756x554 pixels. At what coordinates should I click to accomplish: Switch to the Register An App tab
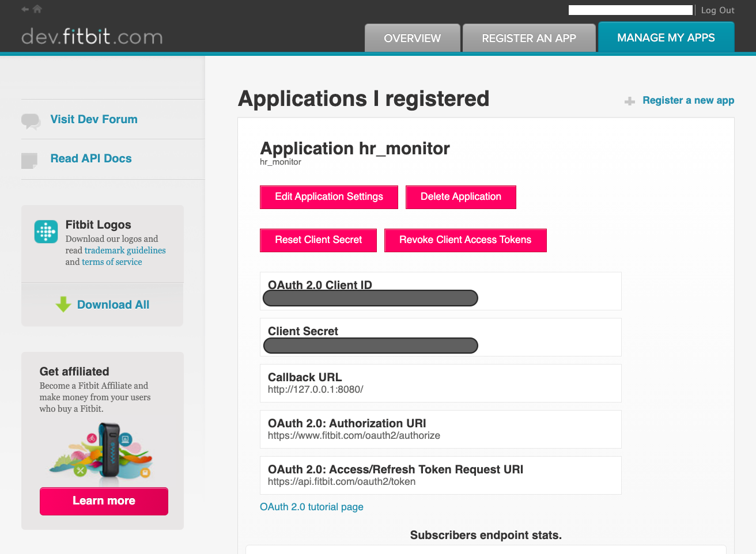(x=528, y=38)
